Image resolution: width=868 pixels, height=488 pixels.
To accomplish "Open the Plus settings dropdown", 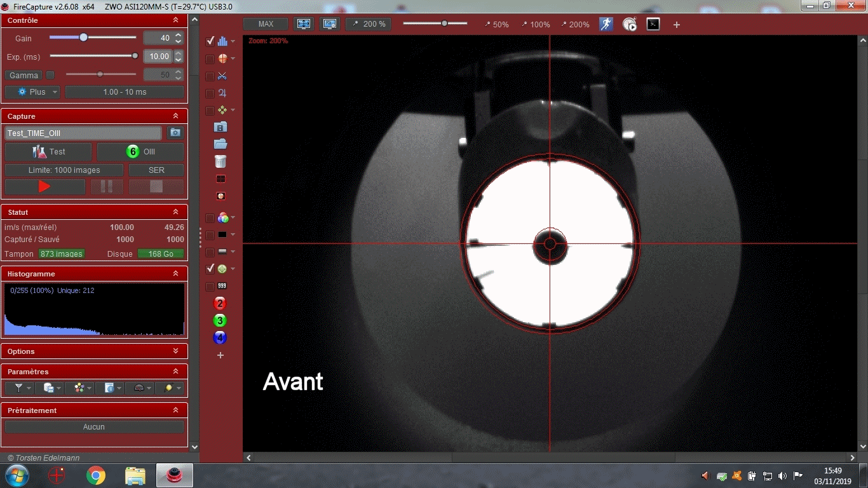I will point(32,92).
